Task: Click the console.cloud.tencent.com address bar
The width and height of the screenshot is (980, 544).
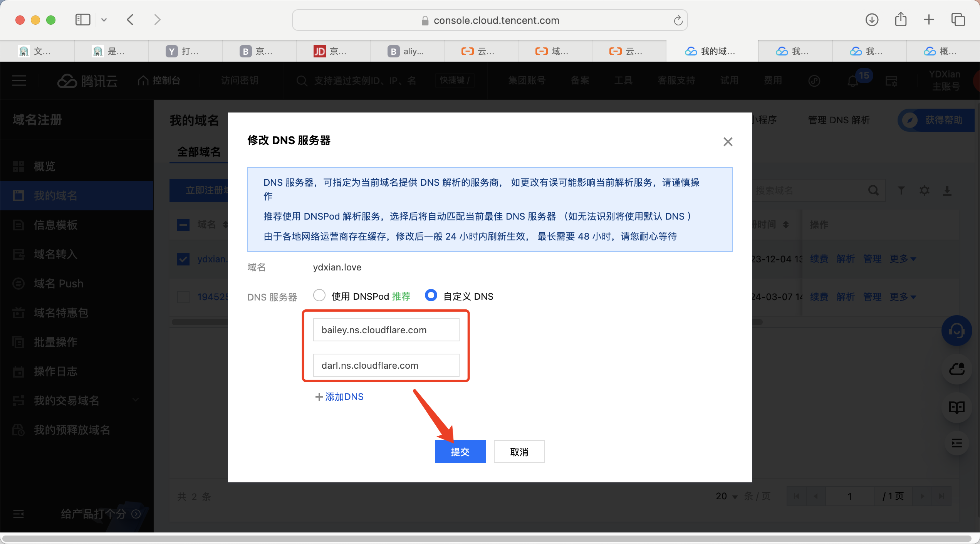Action: point(490,20)
